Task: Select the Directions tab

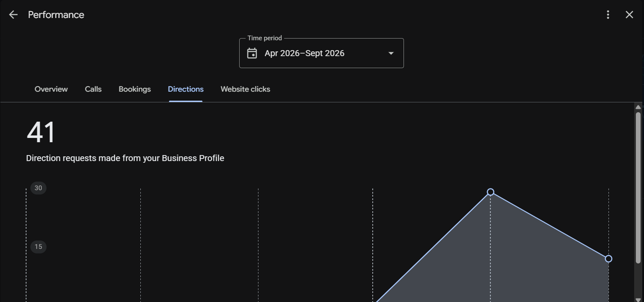Action: tap(186, 89)
